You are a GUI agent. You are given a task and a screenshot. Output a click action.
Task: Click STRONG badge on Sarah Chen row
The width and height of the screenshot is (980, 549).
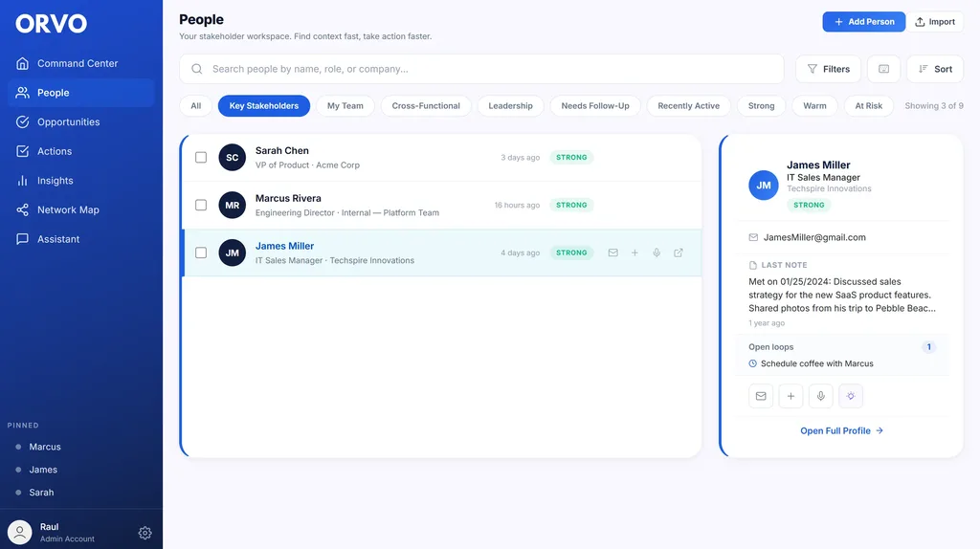click(571, 158)
